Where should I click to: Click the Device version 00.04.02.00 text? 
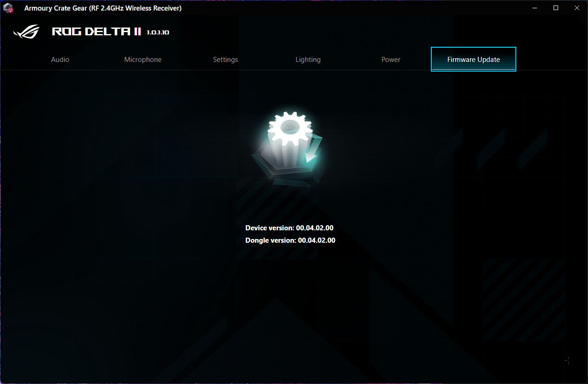point(289,228)
